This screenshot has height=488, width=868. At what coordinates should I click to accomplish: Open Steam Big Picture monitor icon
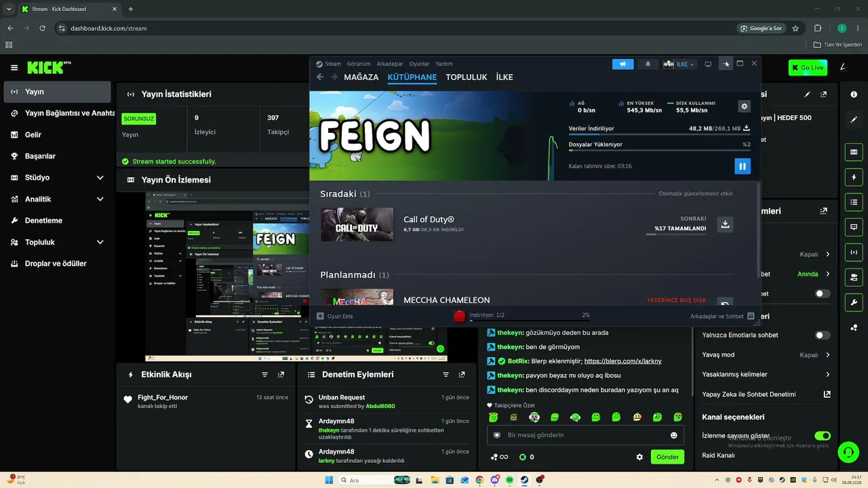(708, 64)
